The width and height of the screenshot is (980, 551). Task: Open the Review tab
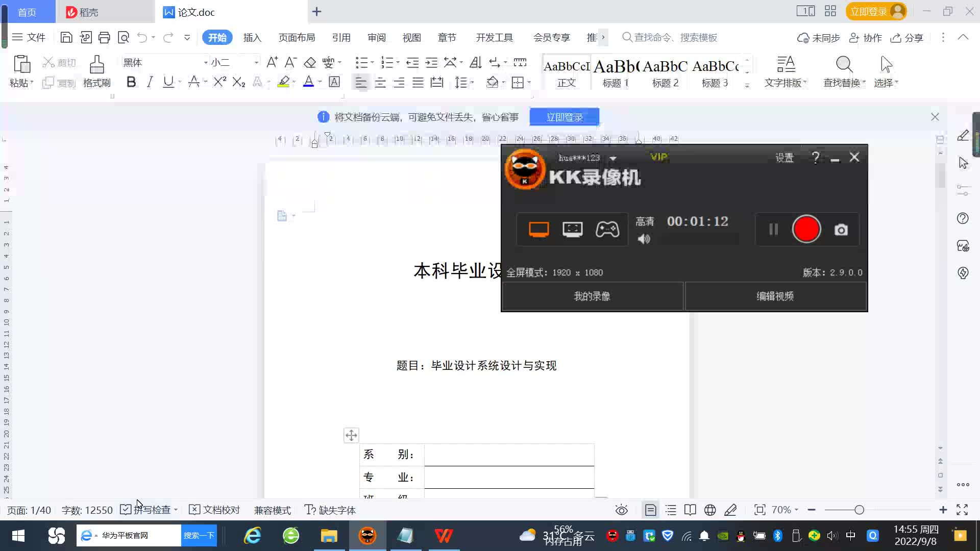[x=377, y=38]
